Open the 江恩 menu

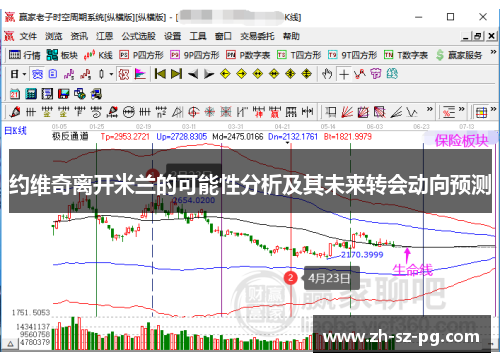(x=105, y=36)
